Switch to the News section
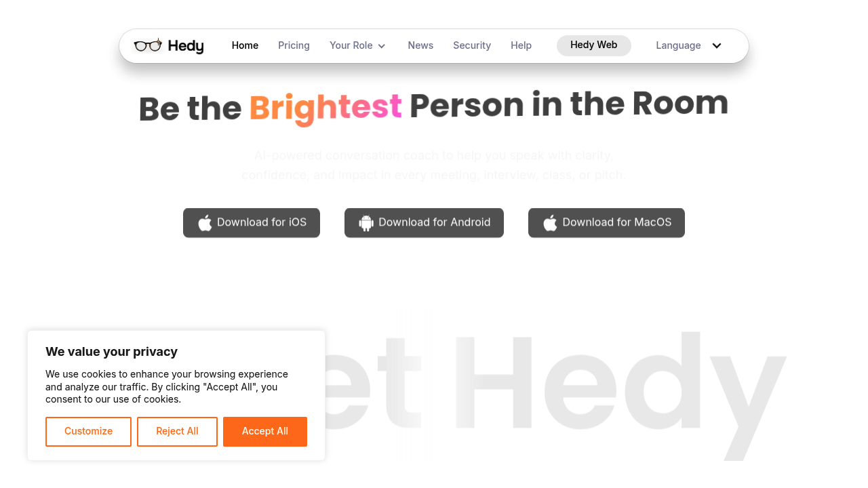Image resolution: width=868 pixels, height=488 pixels. click(420, 45)
